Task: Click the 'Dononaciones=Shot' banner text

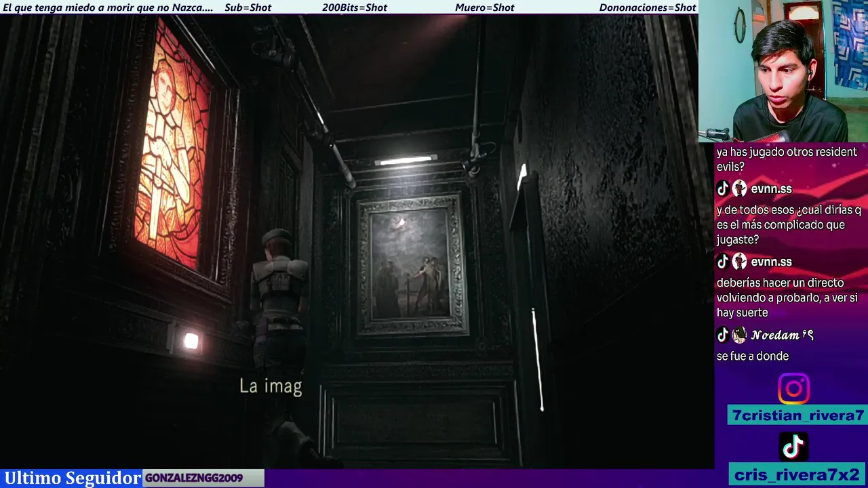Action: point(648,7)
